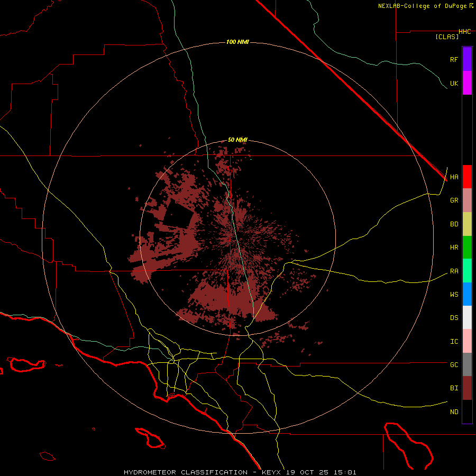Click the IC light pink legend swatch
Screen dimensions: 476x476
(x=467, y=341)
